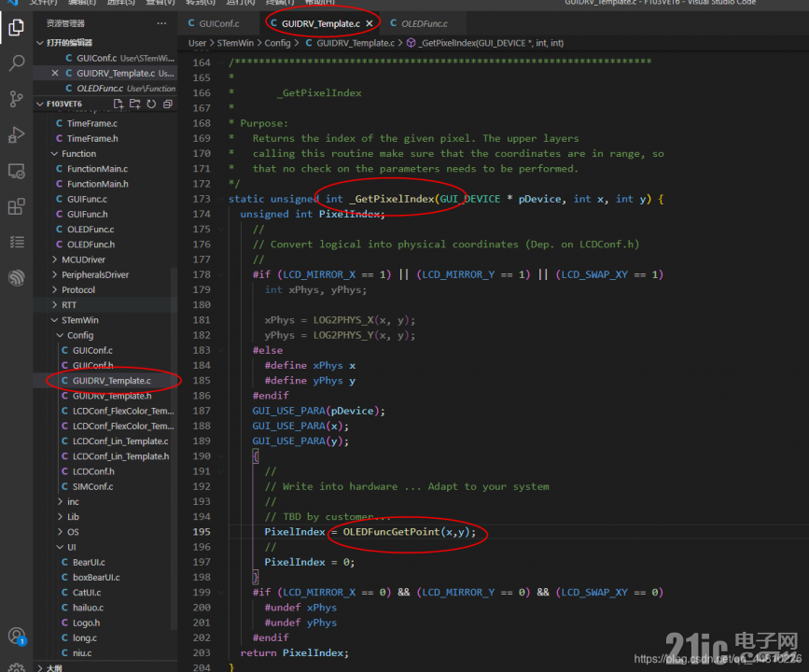
Task: Expand the Protocol folder
Action: (55, 290)
